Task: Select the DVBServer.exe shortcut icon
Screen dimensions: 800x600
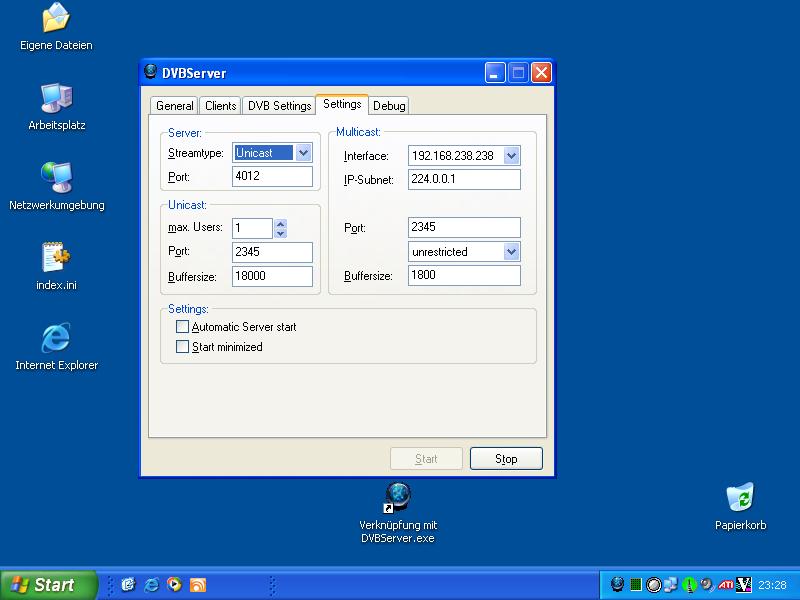Action: click(x=398, y=497)
